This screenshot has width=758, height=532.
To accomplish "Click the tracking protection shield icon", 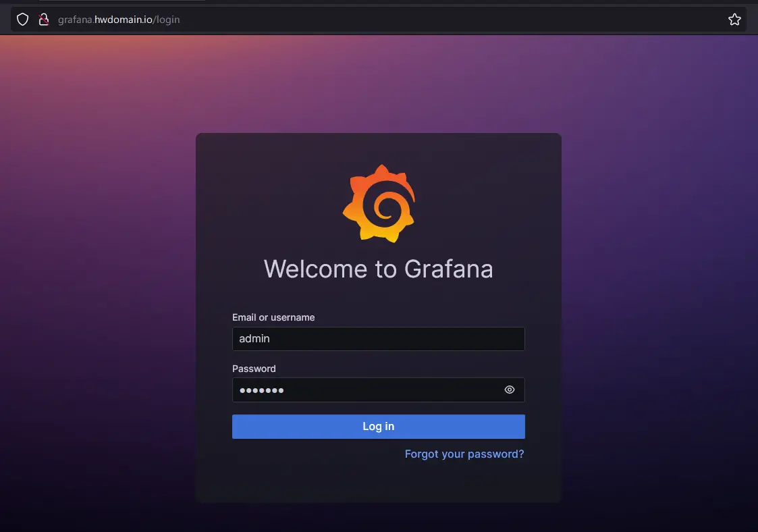I will pyautogui.click(x=23, y=20).
